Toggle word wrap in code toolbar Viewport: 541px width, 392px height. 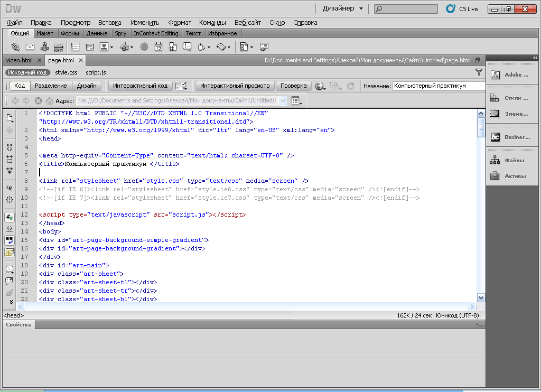point(10,240)
